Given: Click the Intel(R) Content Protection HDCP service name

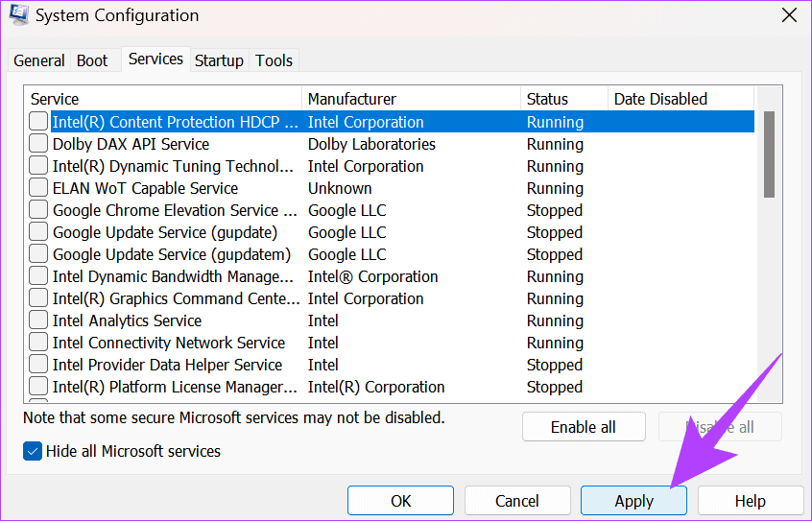Looking at the screenshot, I should 176,122.
